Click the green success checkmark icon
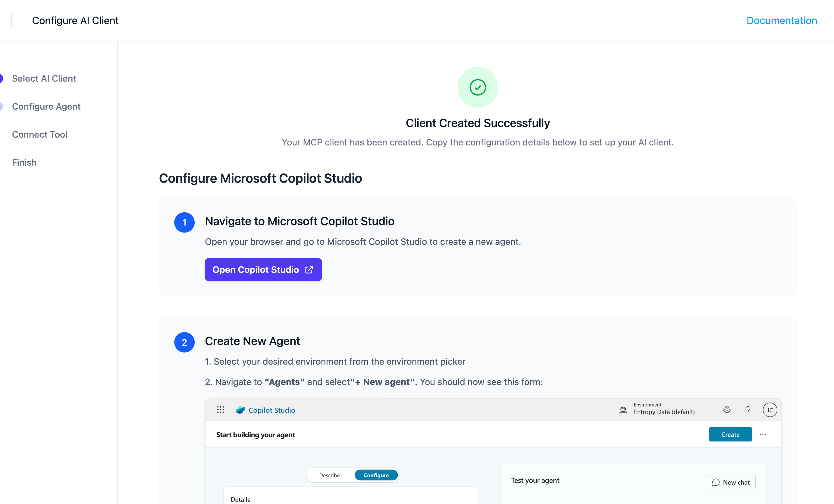The width and height of the screenshot is (834, 504). point(478,87)
